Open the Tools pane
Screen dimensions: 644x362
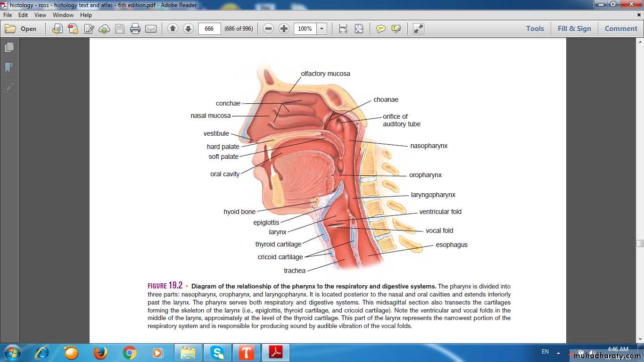(x=535, y=29)
